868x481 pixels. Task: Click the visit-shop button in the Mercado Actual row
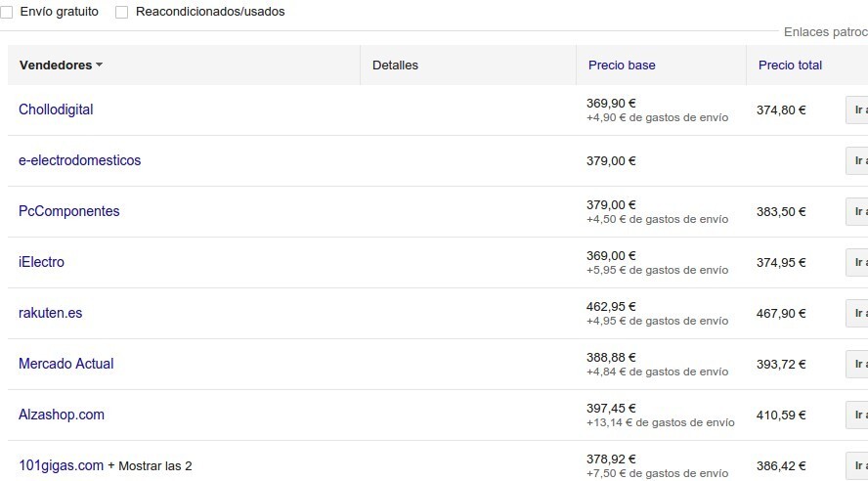point(857,365)
